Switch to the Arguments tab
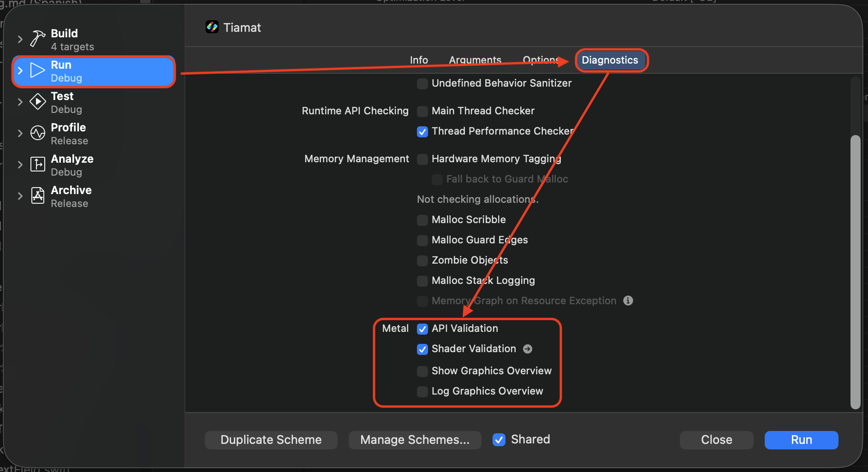The width and height of the screenshot is (868, 472). point(475,60)
